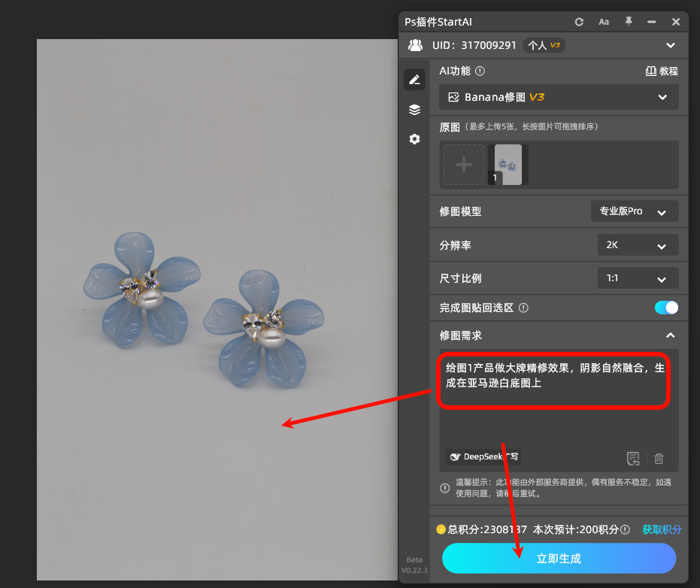Select the edit/retouch tool in the left sidebar
This screenshot has width=700, height=588.
coord(414,79)
